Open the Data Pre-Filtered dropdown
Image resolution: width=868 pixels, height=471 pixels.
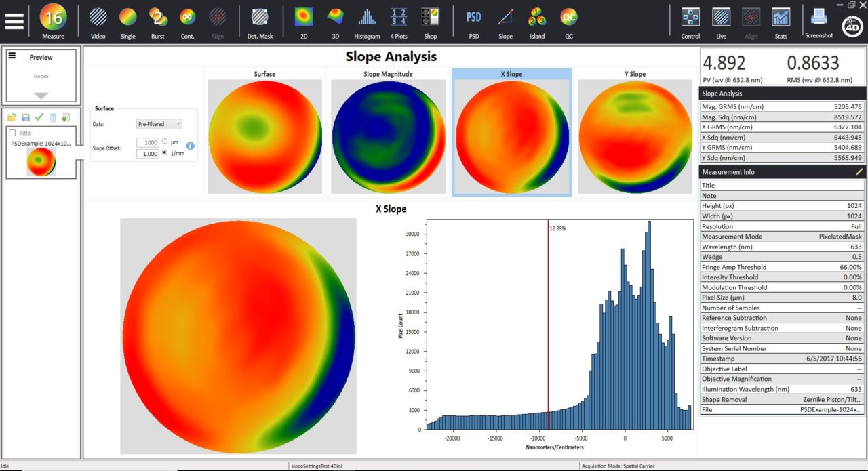pyautogui.click(x=159, y=124)
